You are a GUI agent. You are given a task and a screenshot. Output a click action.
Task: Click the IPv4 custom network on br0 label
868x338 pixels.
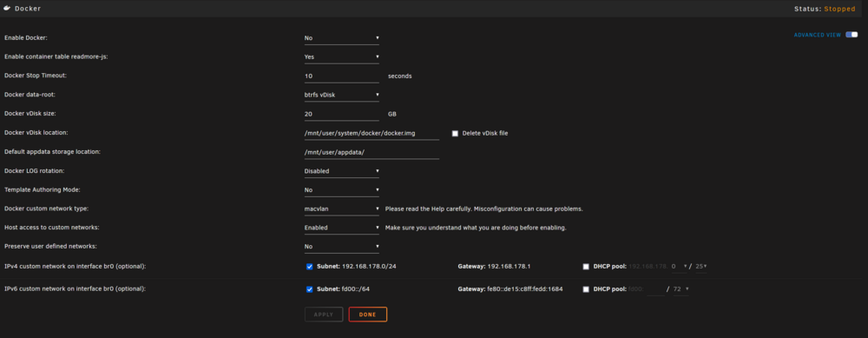(75, 267)
